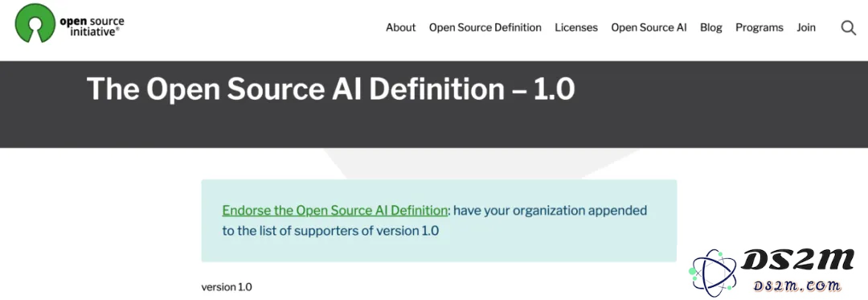Screen dimensions: 868x300
Task: Click 'open source initiative' logo wordmark
Action: (x=92, y=27)
